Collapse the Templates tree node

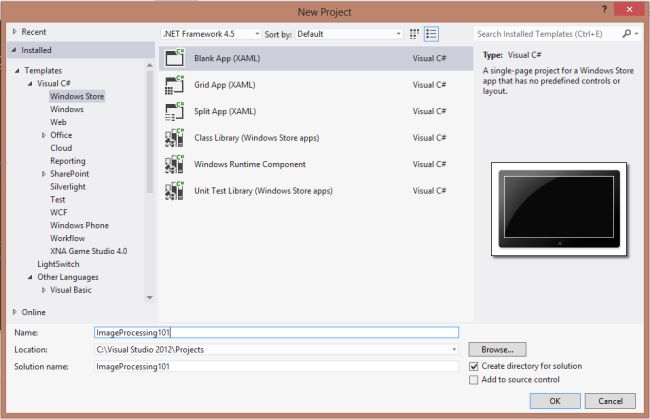[x=17, y=71]
